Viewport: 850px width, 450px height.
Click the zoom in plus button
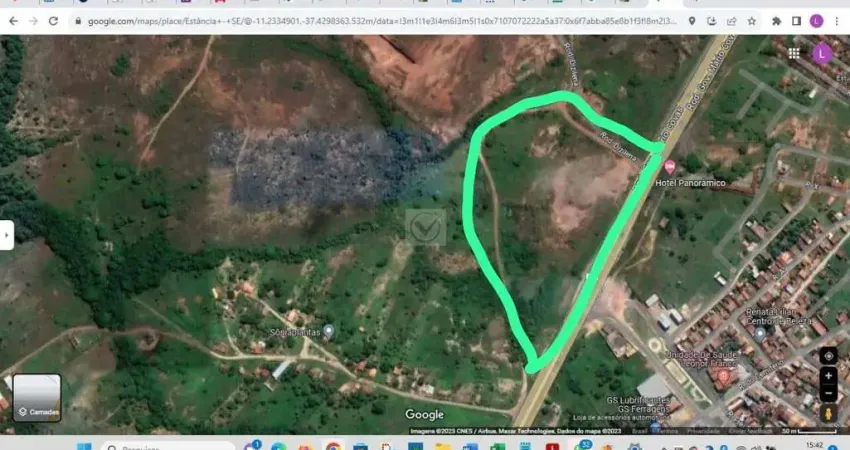point(828,377)
